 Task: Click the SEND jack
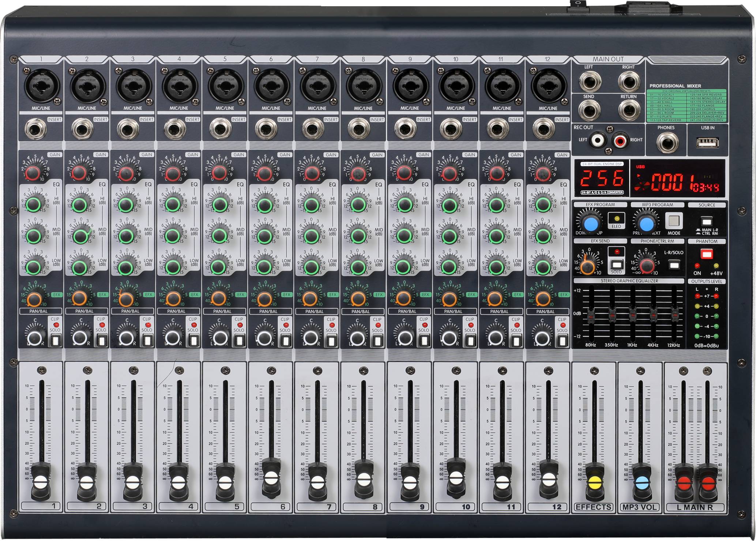(x=590, y=110)
